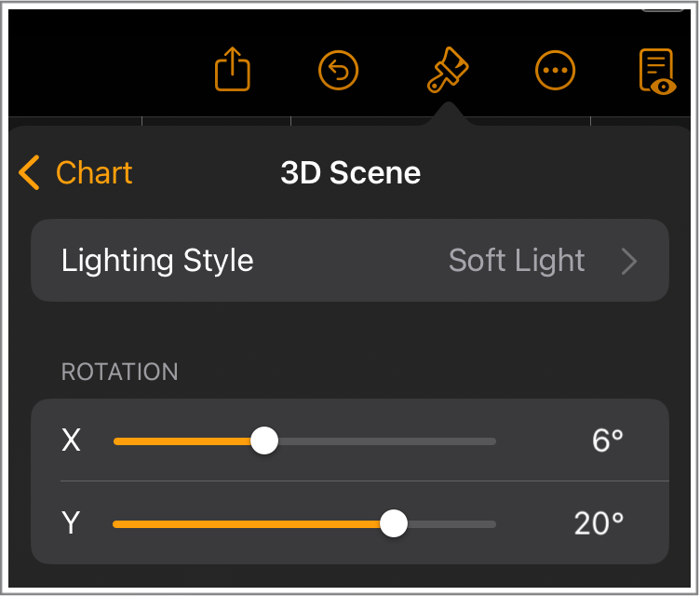Click the Undo arrow icon
Viewport: 700px width, 596px height.
339,70
